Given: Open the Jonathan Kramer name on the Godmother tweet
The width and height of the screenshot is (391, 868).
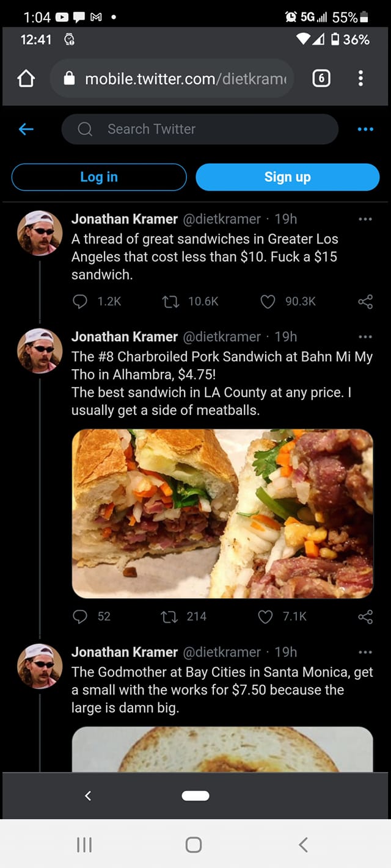Looking at the screenshot, I should pos(125,652).
